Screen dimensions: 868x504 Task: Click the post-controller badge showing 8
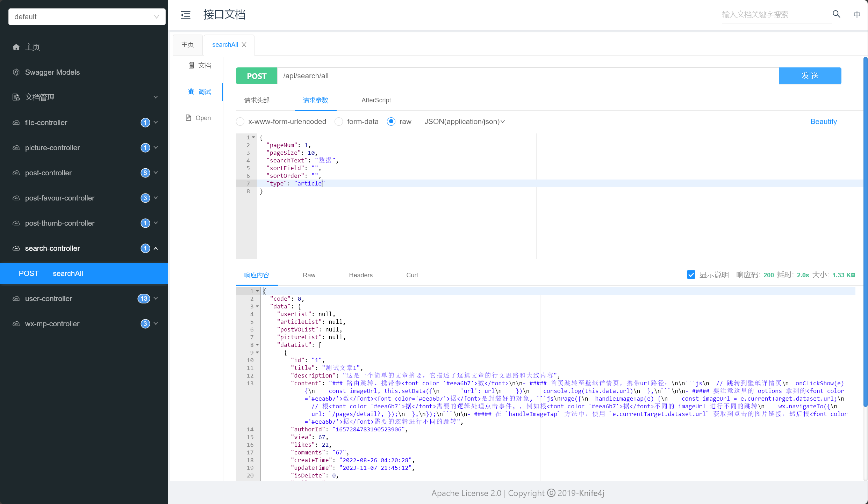click(x=145, y=173)
